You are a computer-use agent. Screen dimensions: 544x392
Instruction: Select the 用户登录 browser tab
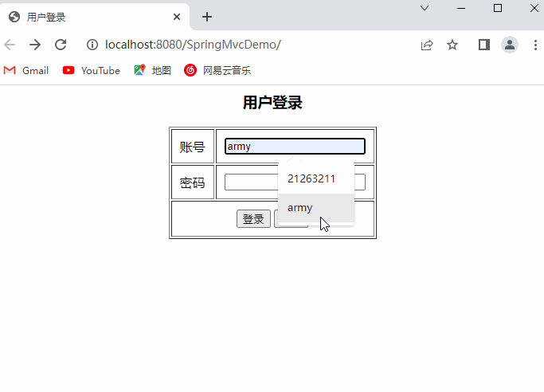tap(94, 17)
